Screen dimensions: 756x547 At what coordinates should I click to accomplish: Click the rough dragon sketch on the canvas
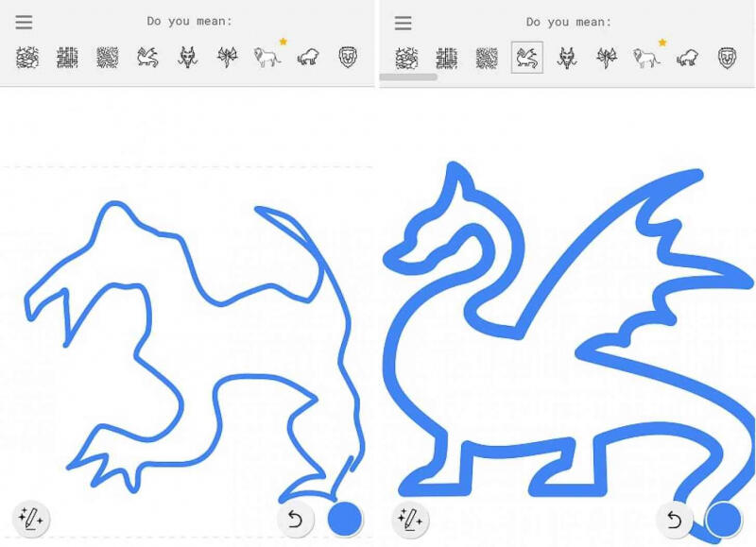tap(189, 331)
